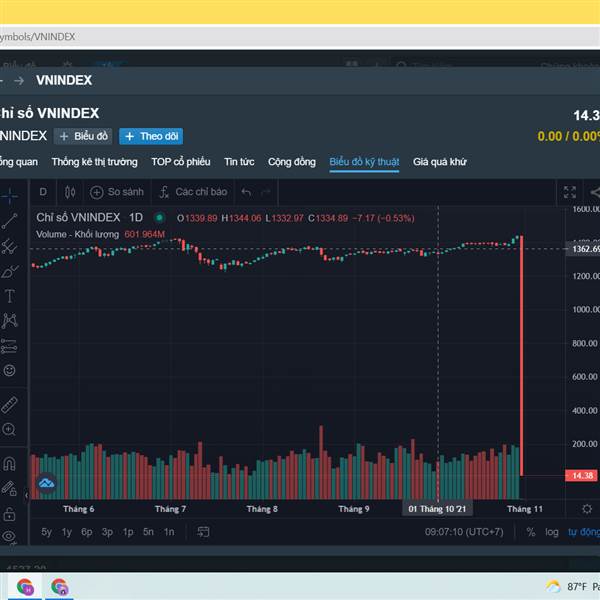Click the Volume - Khối lượng legend

(77, 234)
